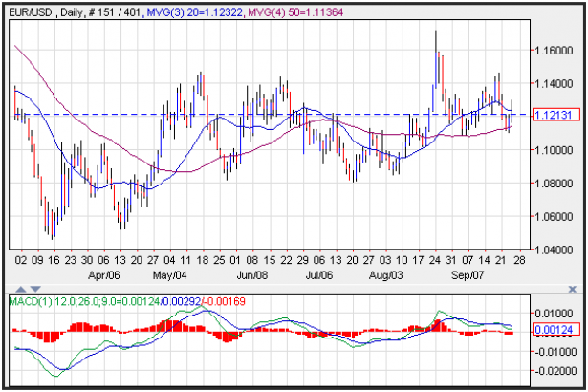588x392 pixels.
Task: Click the red -0.00169 MACD histogram value
Action: (226, 301)
